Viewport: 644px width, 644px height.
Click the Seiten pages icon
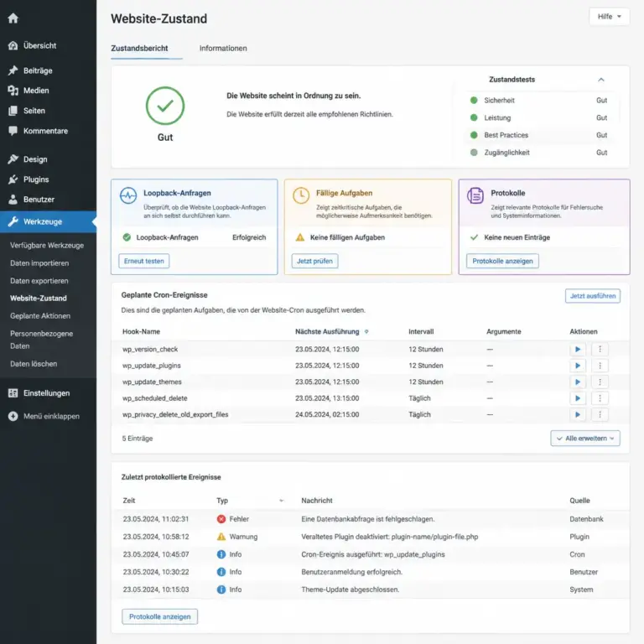13,111
